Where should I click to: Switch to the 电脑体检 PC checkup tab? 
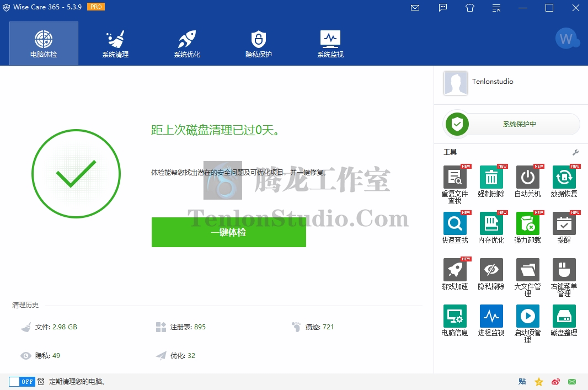point(44,44)
